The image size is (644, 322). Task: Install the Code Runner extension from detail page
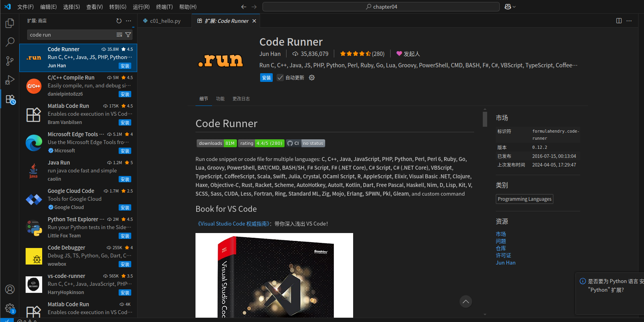click(266, 78)
